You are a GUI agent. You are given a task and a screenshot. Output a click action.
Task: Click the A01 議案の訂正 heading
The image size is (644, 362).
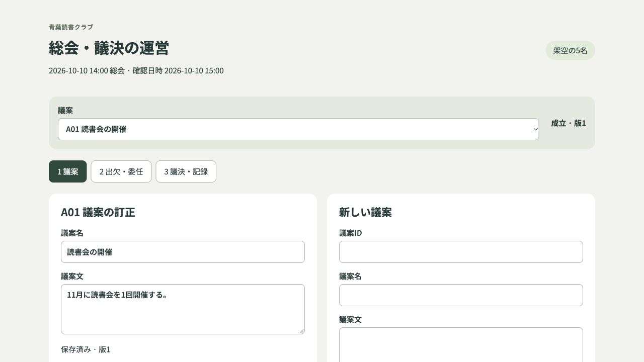(98, 212)
